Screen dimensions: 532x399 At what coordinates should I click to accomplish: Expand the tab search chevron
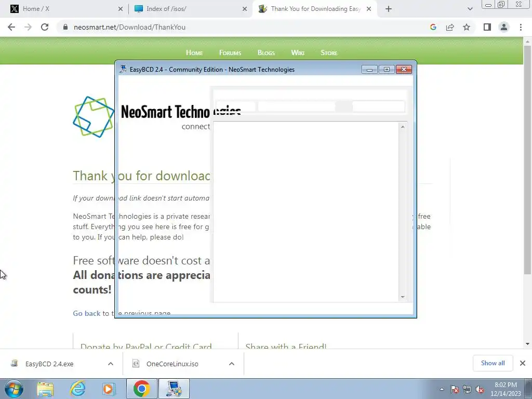470,9
